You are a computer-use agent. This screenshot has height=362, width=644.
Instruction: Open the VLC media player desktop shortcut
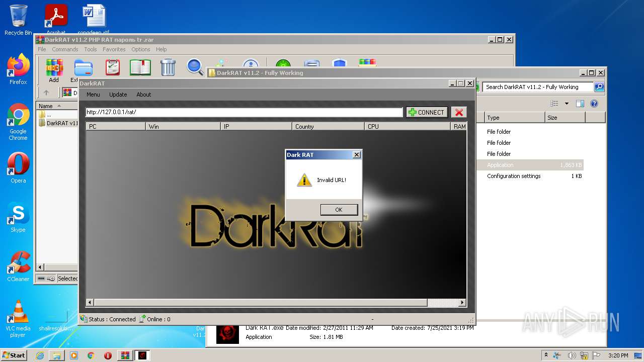(x=18, y=319)
